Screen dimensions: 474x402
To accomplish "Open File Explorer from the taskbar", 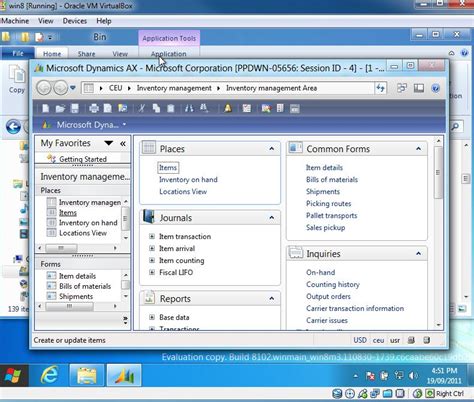I will (x=87, y=376).
